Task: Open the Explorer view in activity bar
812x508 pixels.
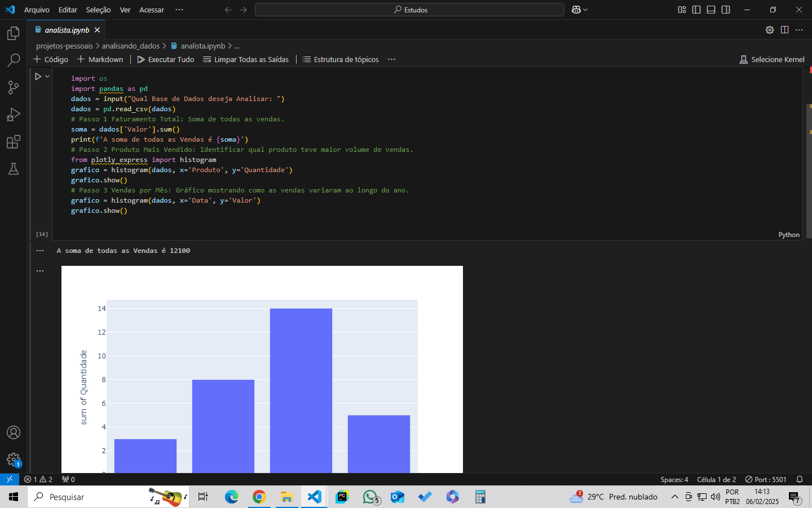Action: coord(14,33)
